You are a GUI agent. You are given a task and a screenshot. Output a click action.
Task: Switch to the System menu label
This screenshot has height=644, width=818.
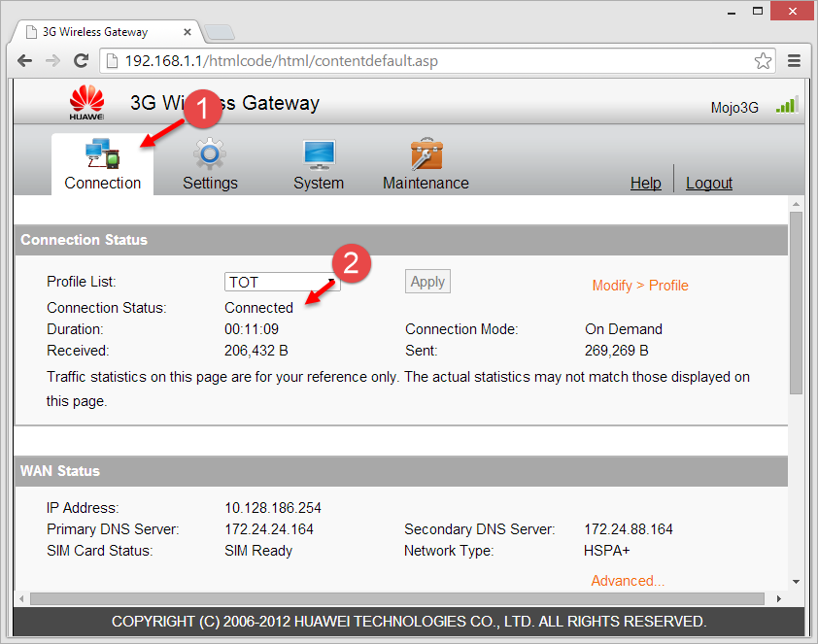[319, 183]
